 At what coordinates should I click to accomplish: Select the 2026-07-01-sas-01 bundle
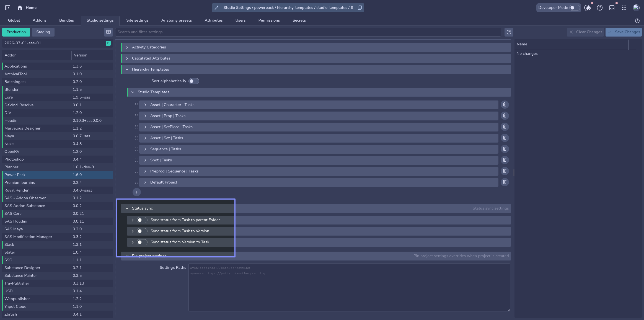(x=58, y=43)
